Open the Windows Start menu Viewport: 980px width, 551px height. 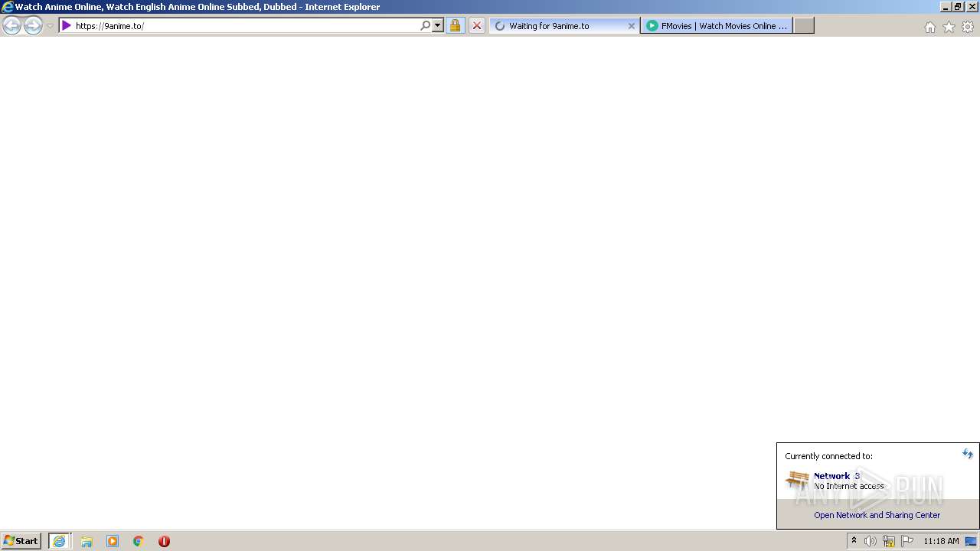click(21, 541)
